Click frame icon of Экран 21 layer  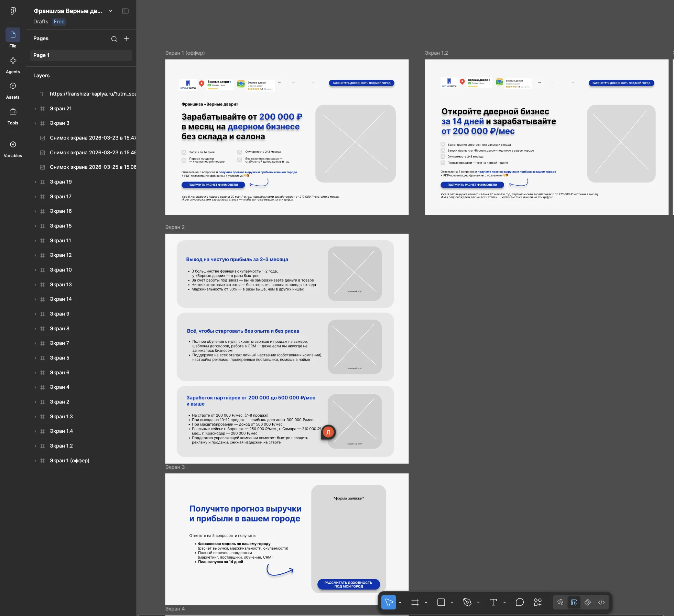(x=43, y=109)
